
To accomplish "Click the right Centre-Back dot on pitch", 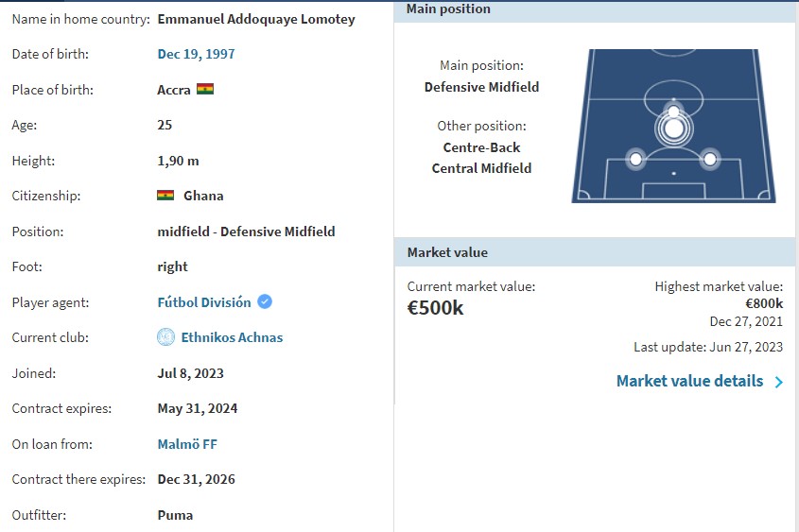I will point(710,160).
